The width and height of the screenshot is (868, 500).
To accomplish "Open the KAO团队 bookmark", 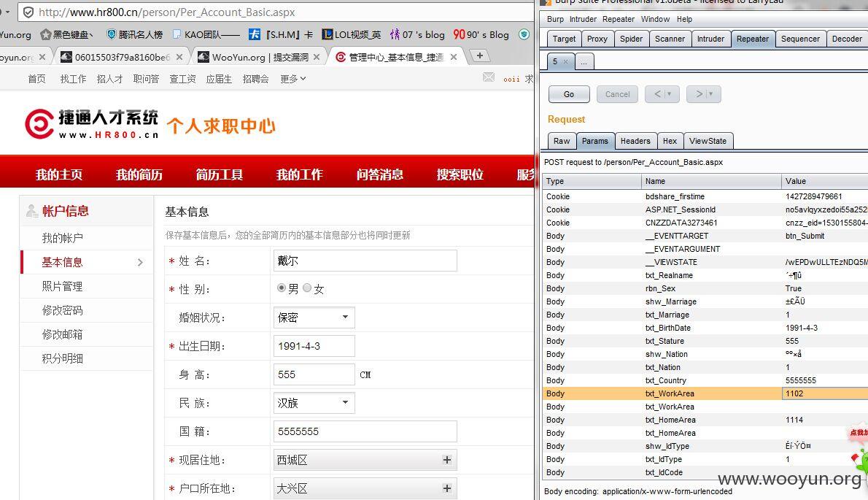I will pos(206,34).
